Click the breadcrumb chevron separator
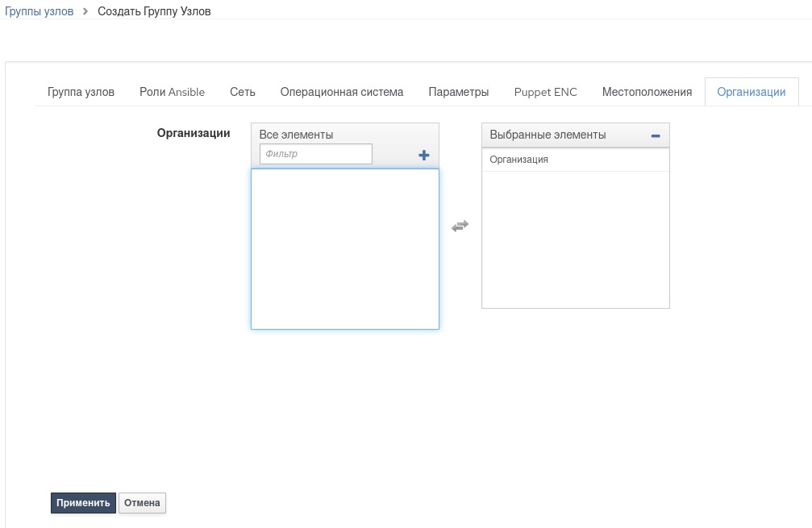Screen dimensions: 812x528 click(85, 11)
